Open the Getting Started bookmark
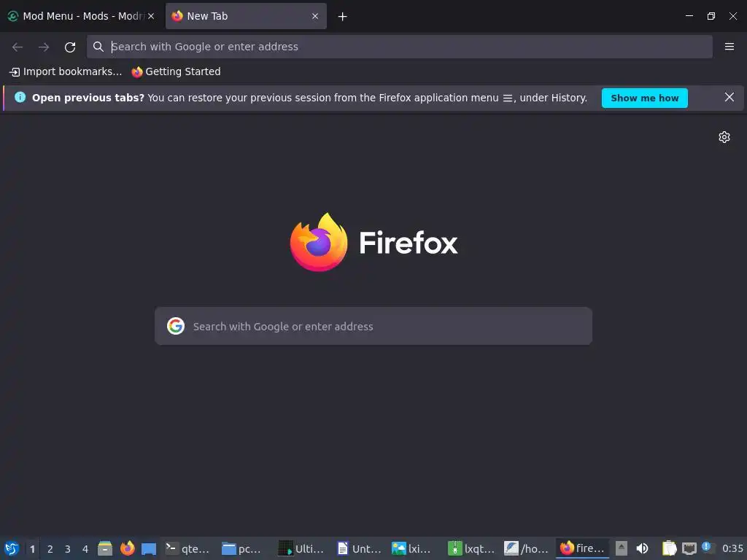Viewport: 747px width, 560px height. click(177, 72)
